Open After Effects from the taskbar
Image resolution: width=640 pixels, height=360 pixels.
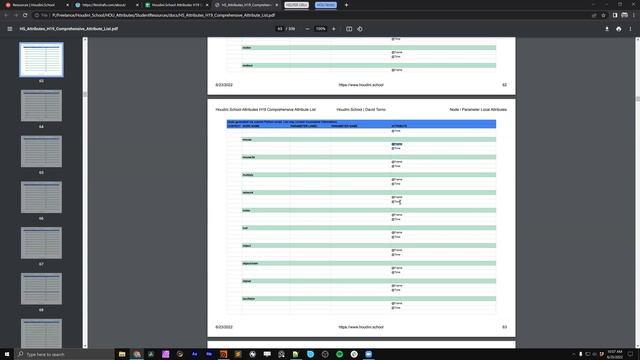click(194, 354)
